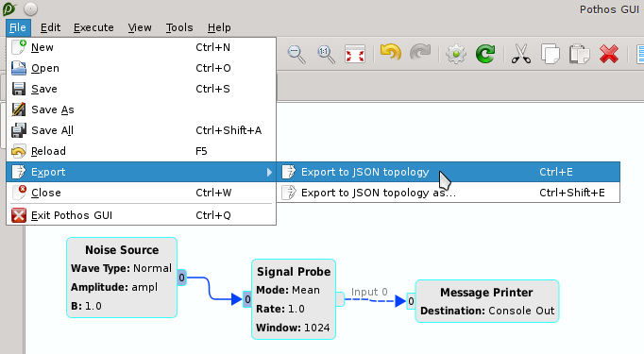Image resolution: width=644 pixels, height=354 pixels.
Task: Open the Execute menu
Action: [93, 27]
